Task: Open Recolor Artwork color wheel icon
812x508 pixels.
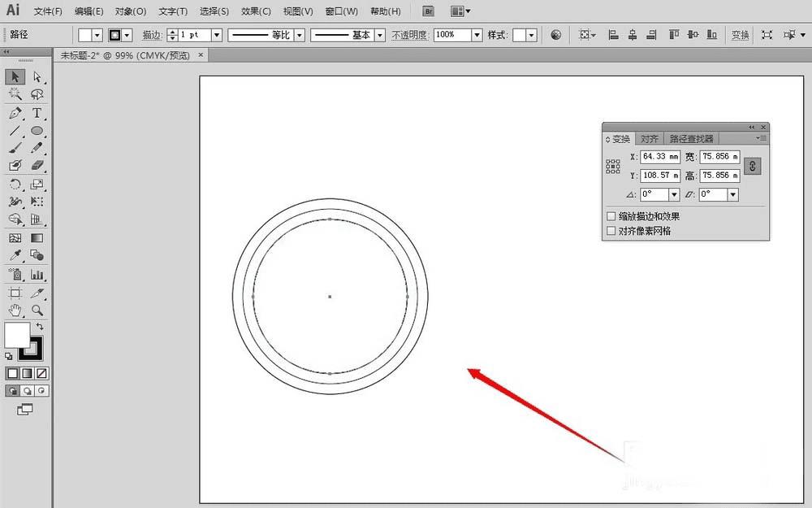Action: tap(555, 35)
